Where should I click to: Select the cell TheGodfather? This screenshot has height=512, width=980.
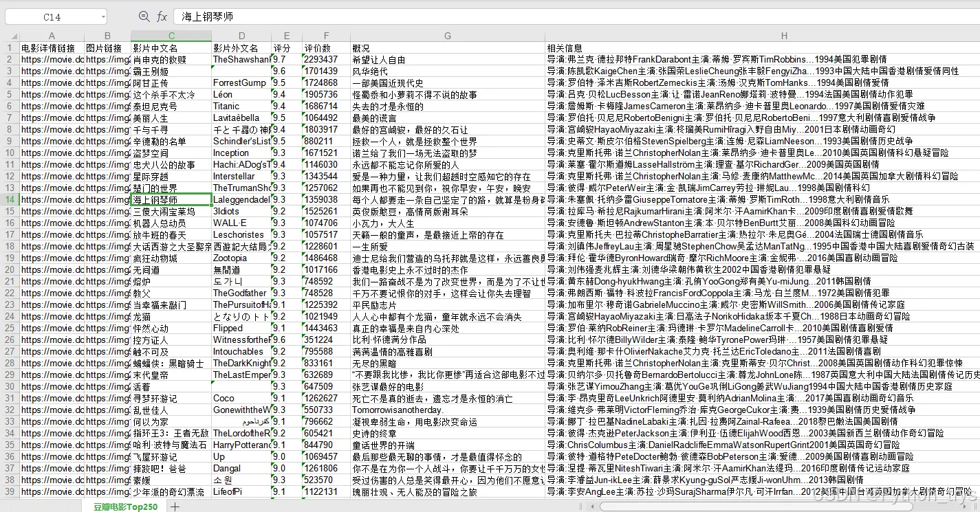click(x=241, y=293)
